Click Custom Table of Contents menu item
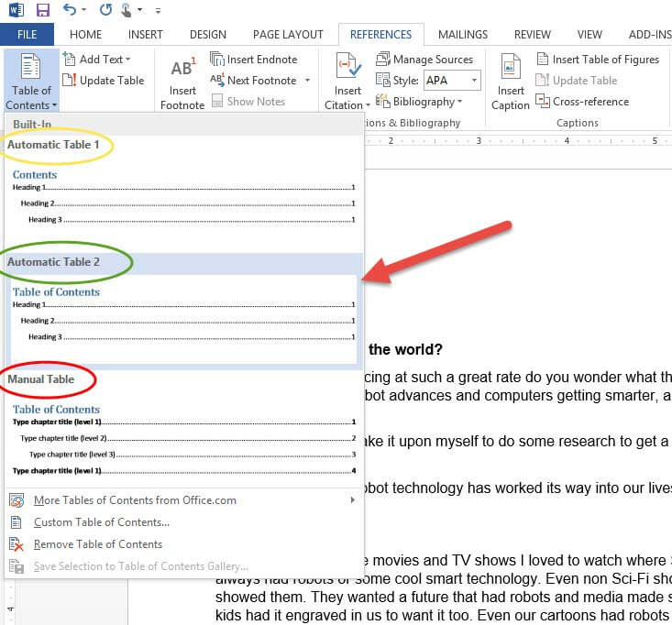The height and width of the screenshot is (625, 672). click(184, 522)
